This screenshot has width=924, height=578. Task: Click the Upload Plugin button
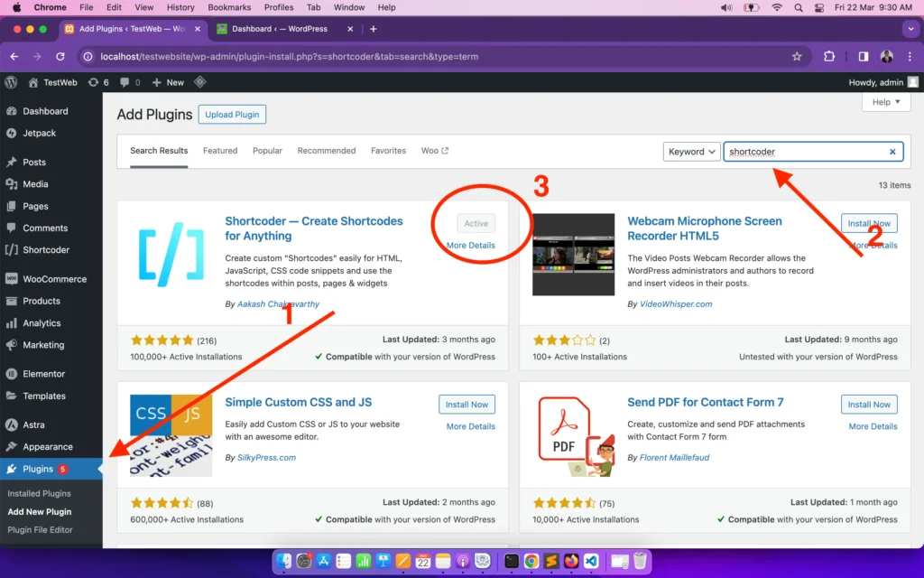pos(232,115)
